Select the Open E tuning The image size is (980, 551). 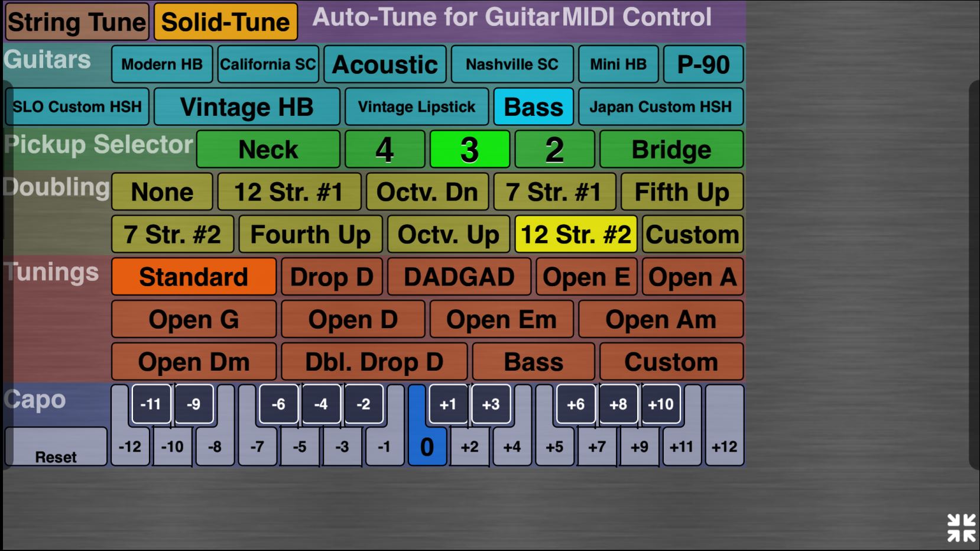tap(586, 277)
